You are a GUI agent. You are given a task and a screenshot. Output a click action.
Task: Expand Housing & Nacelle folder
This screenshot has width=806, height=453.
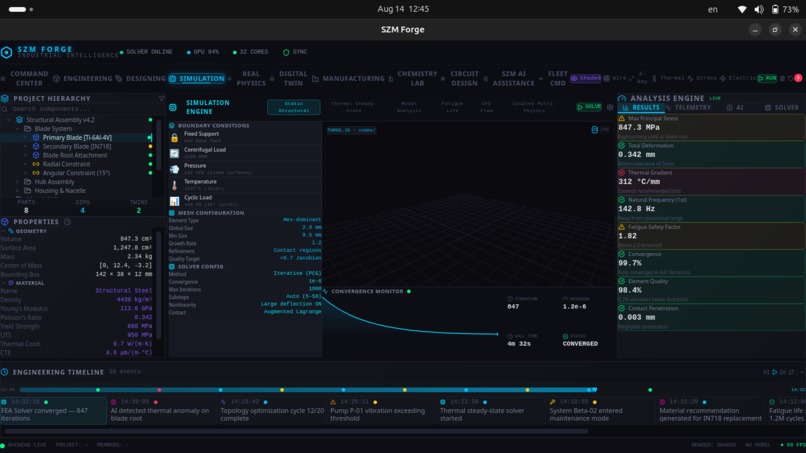[17, 190]
